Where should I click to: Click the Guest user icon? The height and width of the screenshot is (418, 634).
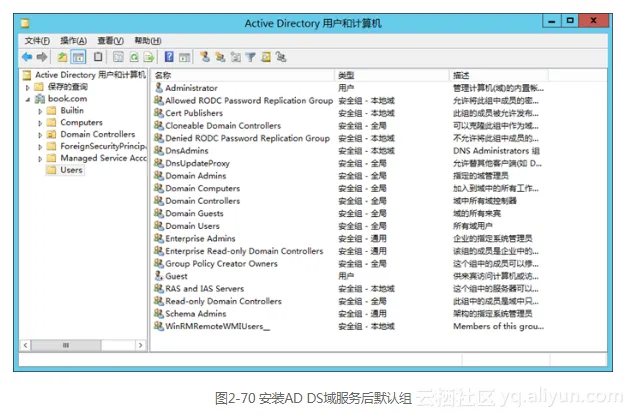(159, 276)
